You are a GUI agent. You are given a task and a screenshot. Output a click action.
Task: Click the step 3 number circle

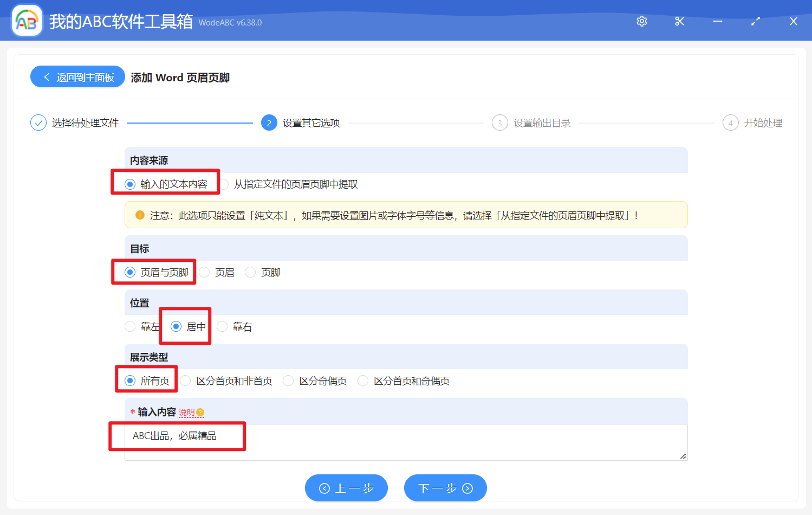tap(499, 123)
